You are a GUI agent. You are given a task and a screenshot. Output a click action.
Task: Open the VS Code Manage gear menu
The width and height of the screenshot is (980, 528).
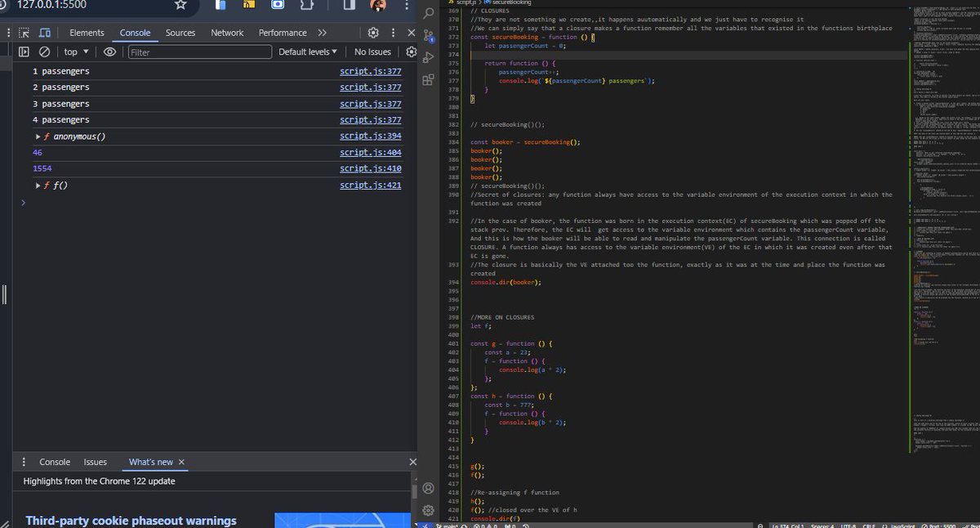[428, 509]
